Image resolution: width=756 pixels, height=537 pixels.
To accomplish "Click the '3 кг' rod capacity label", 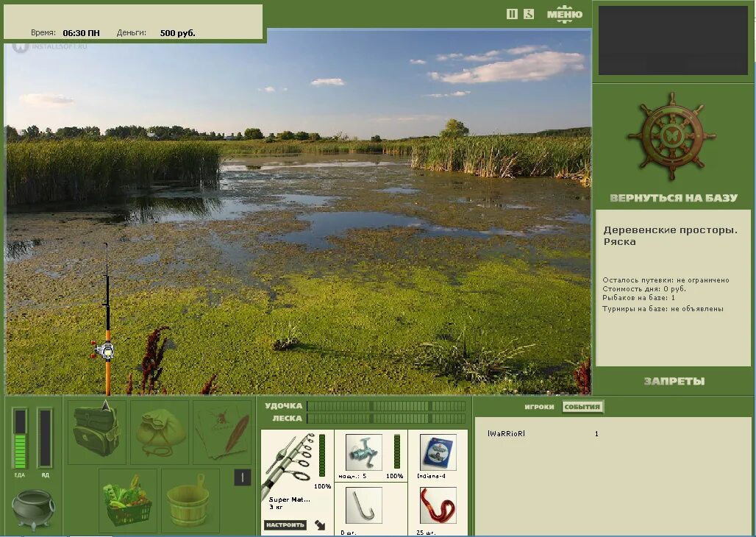I will [x=276, y=508].
